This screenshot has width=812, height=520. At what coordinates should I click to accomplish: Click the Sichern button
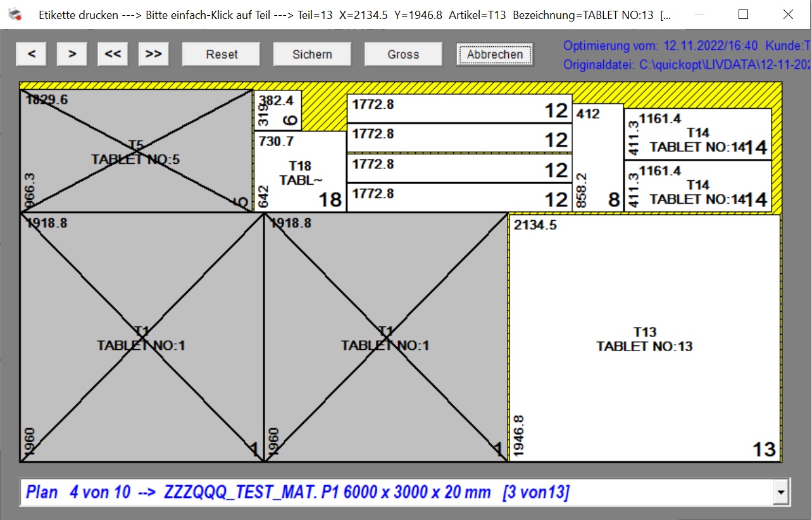point(312,54)
